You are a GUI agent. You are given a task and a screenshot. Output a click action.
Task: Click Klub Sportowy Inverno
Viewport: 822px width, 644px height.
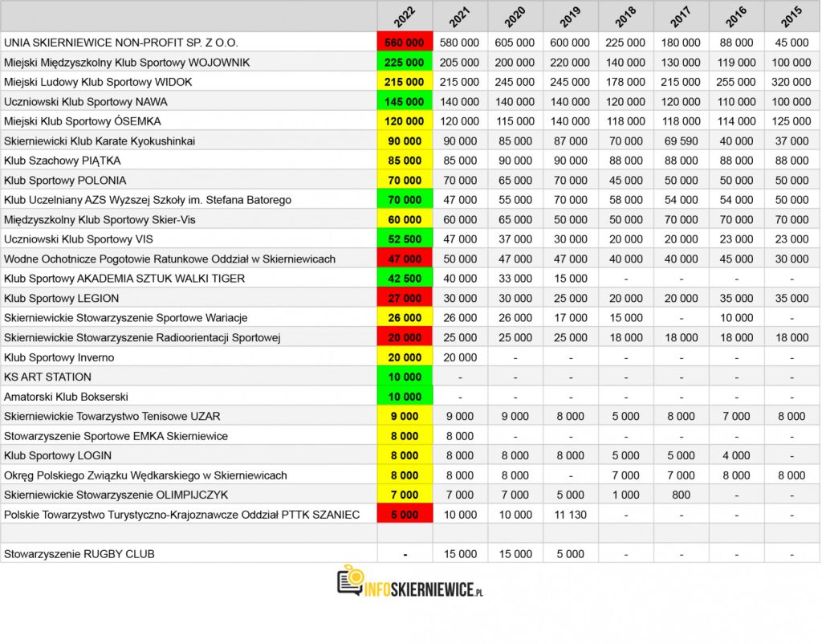click(59, 357)
